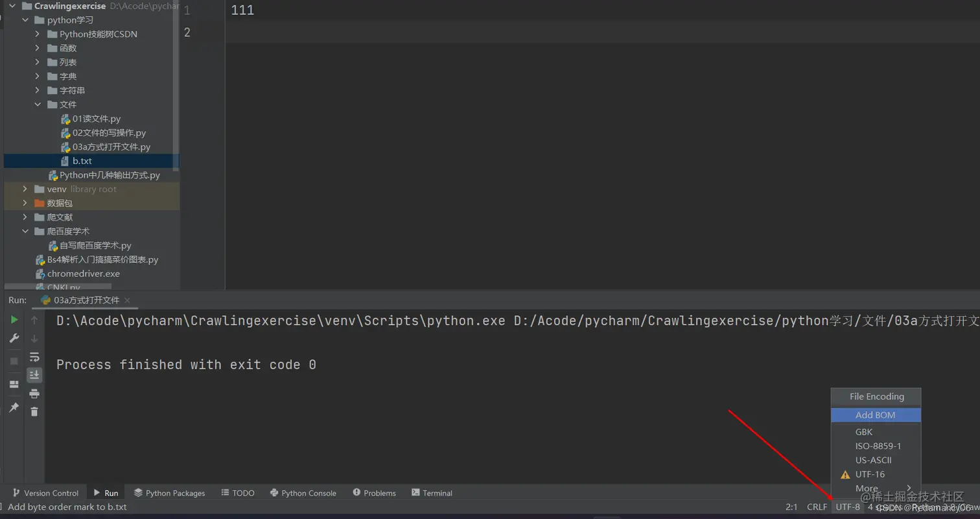This screenshot has height=519, width=980.
Task: Open the Problems tool window
Action: click(375, 493)
